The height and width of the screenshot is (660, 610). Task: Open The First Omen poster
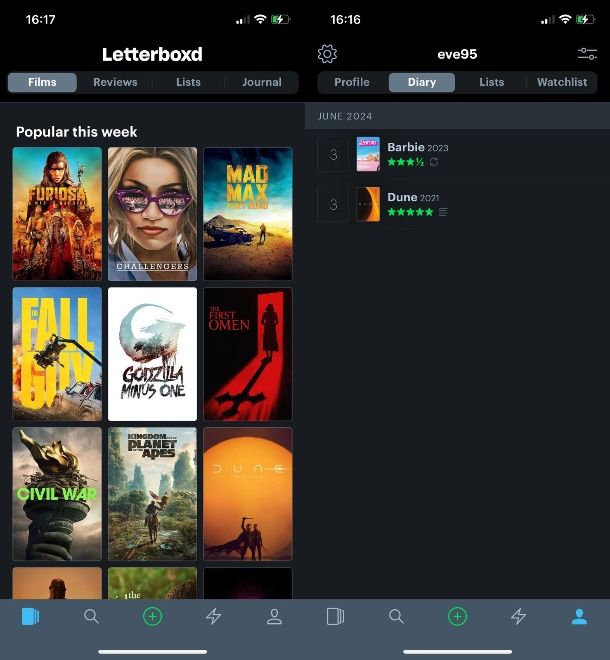click(248, 354)
